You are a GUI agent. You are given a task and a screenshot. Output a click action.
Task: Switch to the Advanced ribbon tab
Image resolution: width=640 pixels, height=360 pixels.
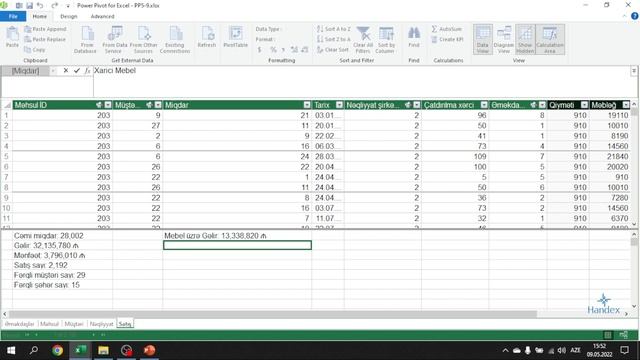102,16
